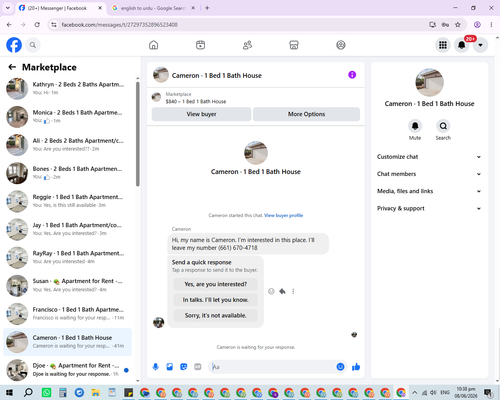The image size is (500, 400).
Task: Choose a sticker icon in the composer
Action: pyautogui.click(x=184, y=367)
